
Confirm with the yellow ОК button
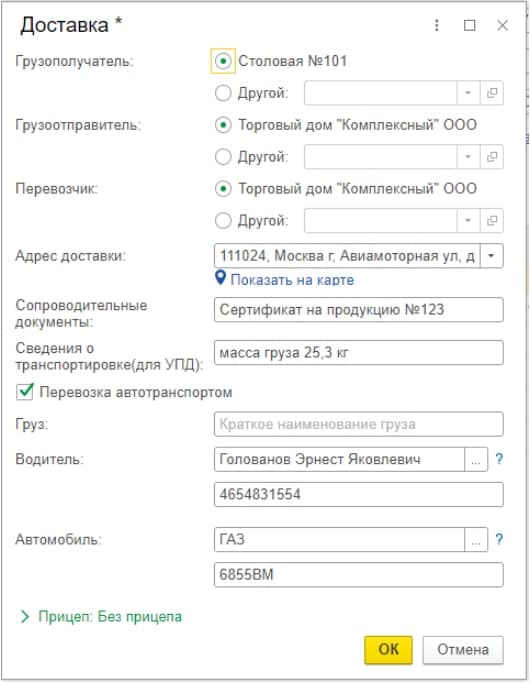(x=388, y=650)
